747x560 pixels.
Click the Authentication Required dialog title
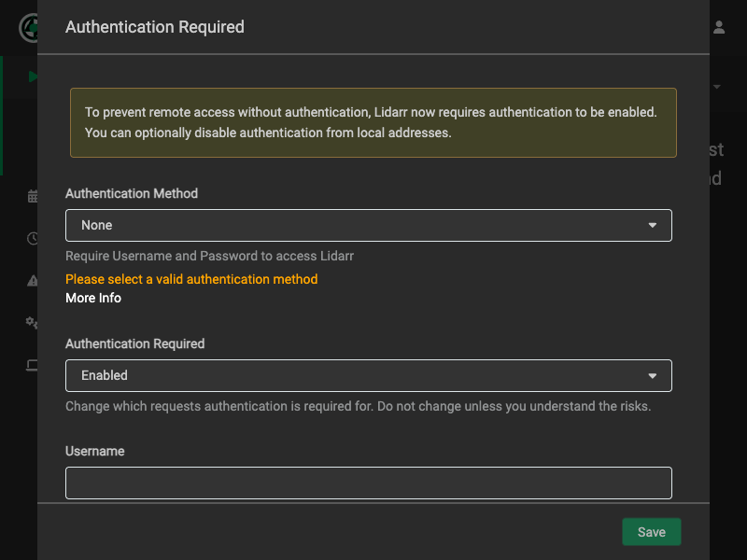(155, 27)
